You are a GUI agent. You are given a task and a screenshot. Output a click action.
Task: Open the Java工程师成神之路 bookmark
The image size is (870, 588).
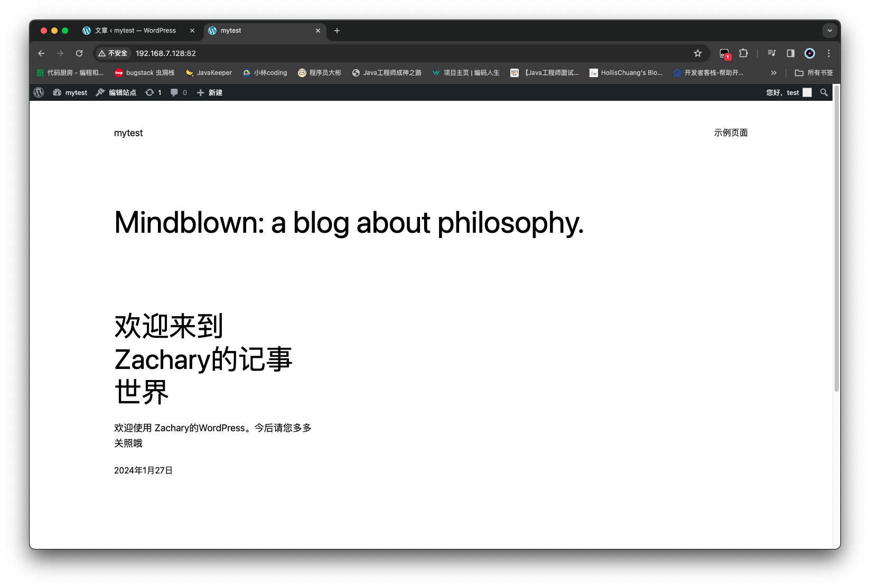[387, 73]
